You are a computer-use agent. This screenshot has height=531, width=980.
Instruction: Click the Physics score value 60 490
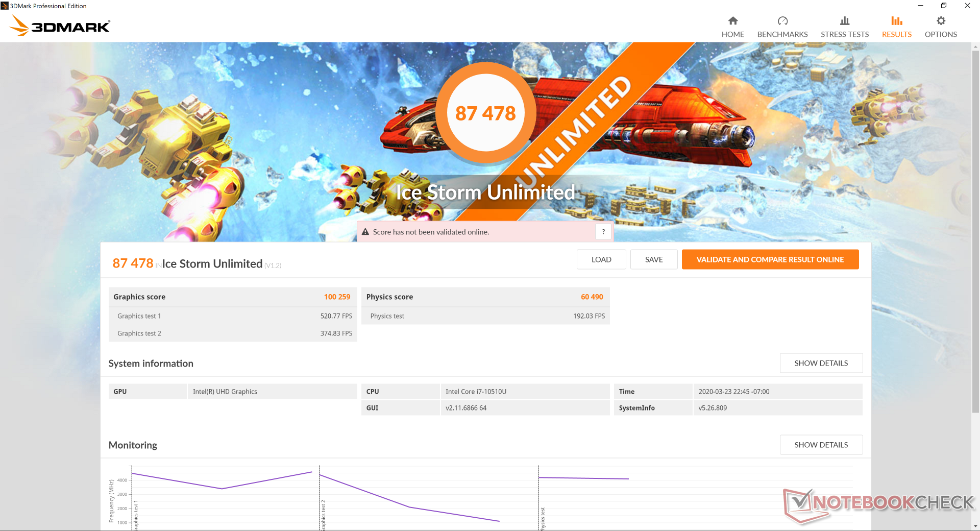(x=592, y=297)
